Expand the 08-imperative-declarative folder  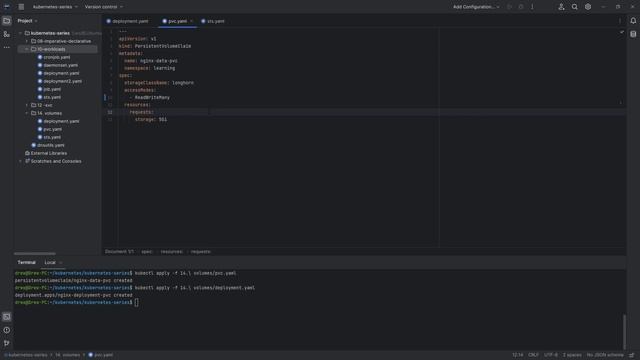tap(27, 41)
